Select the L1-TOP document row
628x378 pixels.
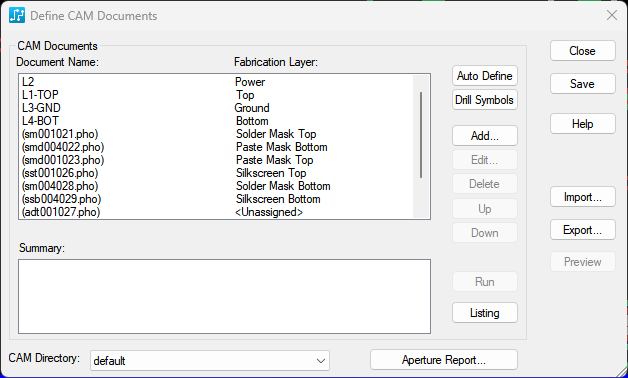pos(216,95)
